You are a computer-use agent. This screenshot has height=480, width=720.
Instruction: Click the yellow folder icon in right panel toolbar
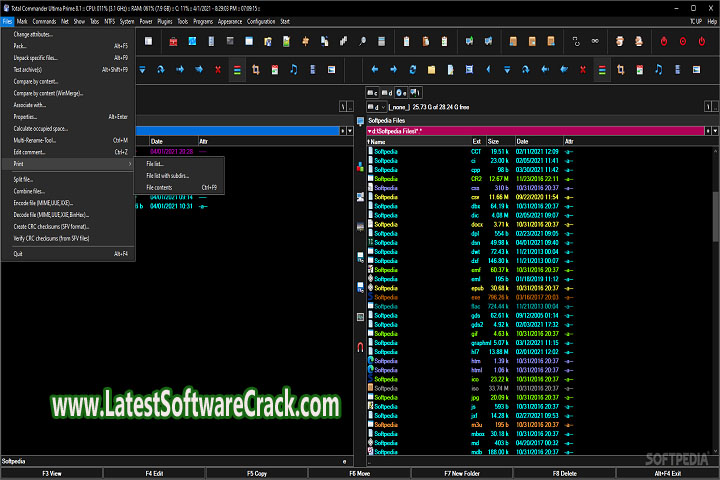(431, 70)
